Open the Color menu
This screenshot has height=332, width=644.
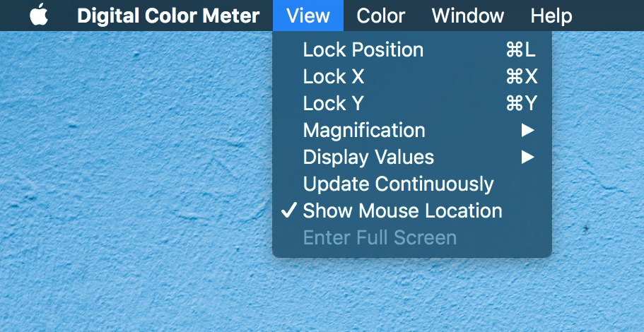pyautogui.click(x=381, y=16)
